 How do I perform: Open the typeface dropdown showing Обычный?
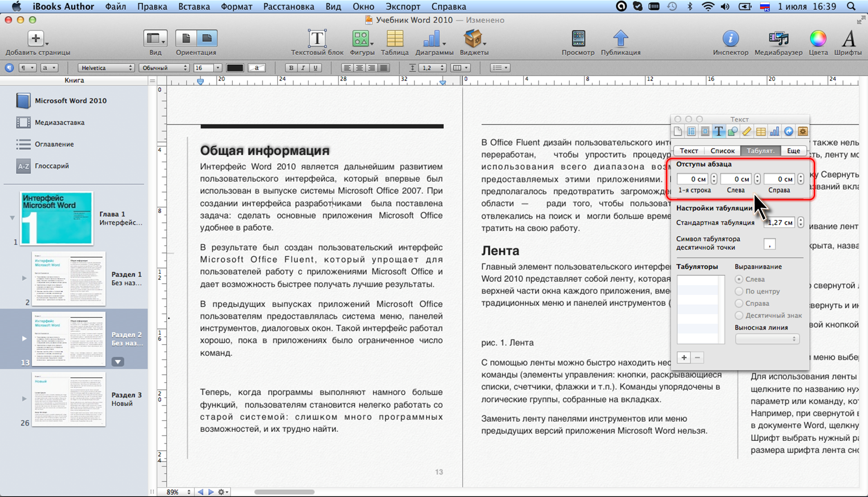(163, 68)
